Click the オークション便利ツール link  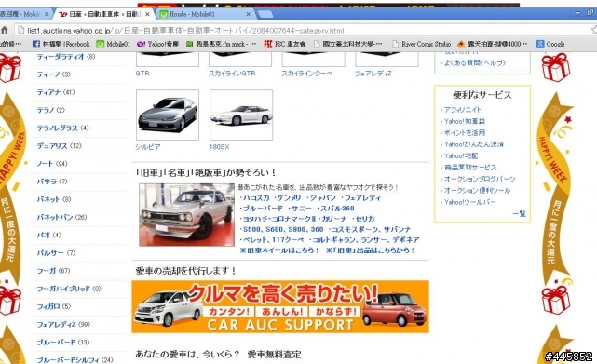point(477,190)
